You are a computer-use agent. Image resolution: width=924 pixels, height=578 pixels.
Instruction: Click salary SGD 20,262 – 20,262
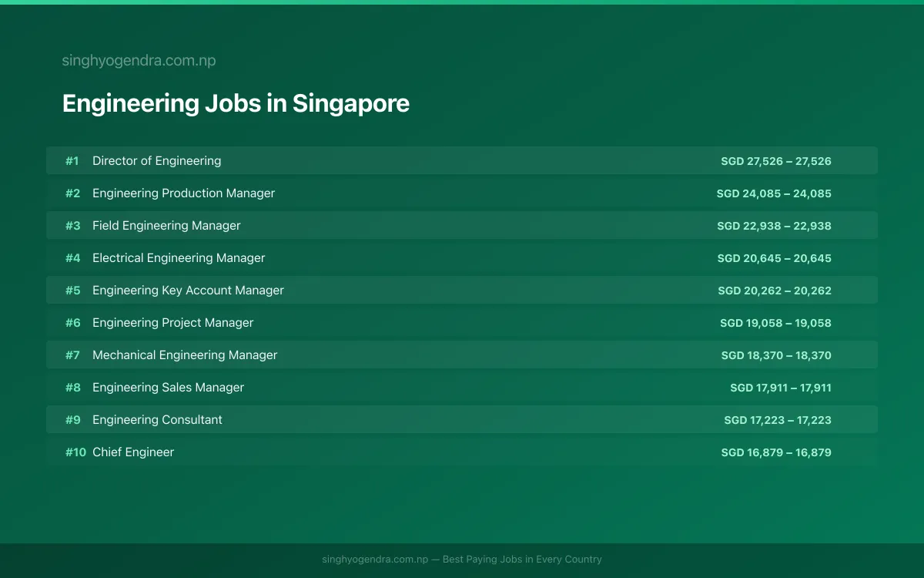[x=775, y=291]
